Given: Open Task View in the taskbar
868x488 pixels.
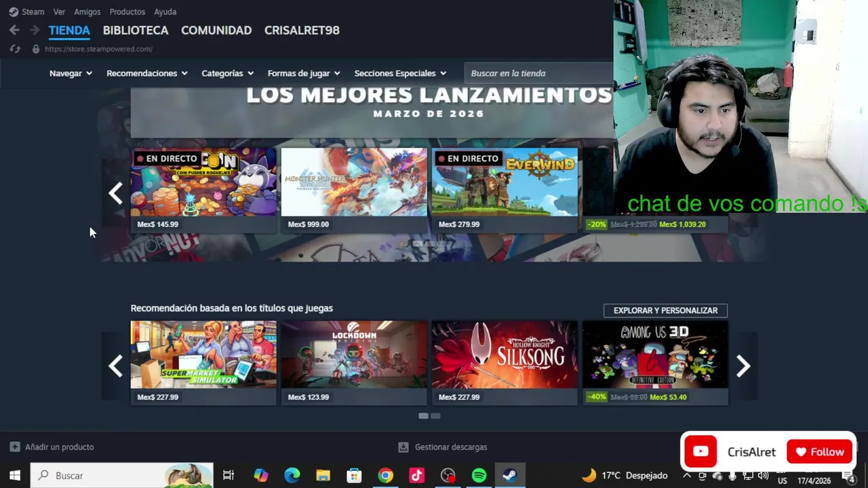Looking at the screenshot, I should click(x=229, y=475).
